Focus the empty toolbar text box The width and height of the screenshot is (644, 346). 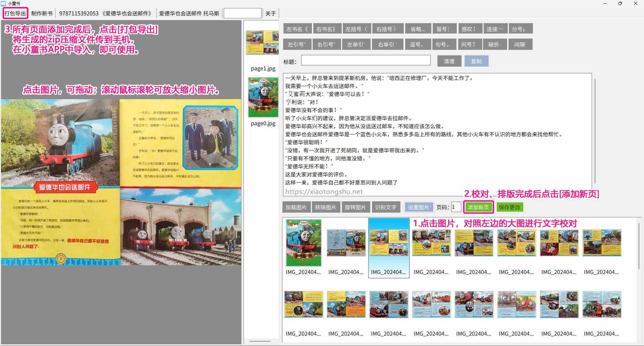(243, 13)
